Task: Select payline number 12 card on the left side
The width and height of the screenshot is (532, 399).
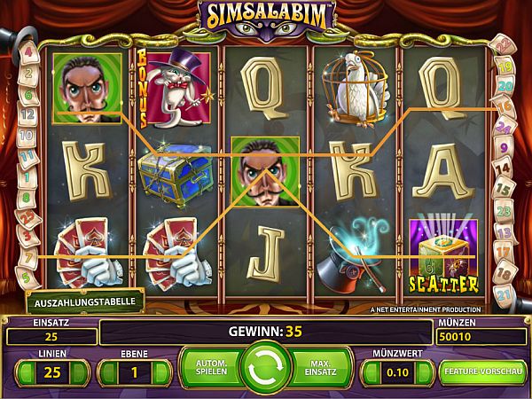Action: pyautogui.click(x=27, y=114)
